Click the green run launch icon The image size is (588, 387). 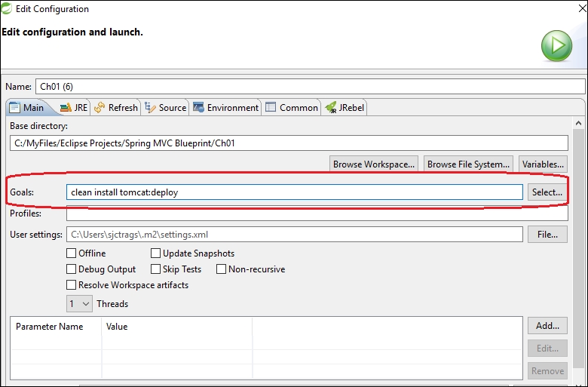point(556,46)
